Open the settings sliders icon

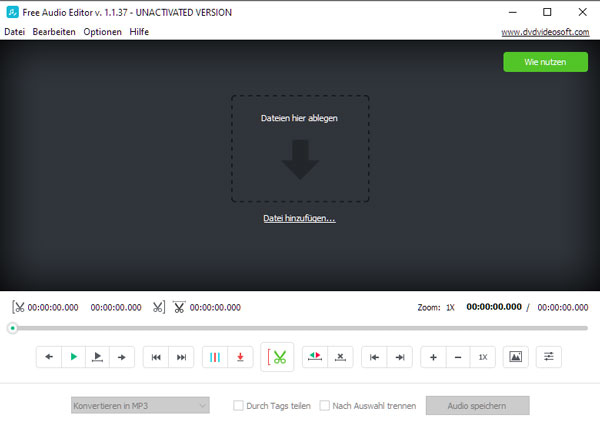coord(548,357)
